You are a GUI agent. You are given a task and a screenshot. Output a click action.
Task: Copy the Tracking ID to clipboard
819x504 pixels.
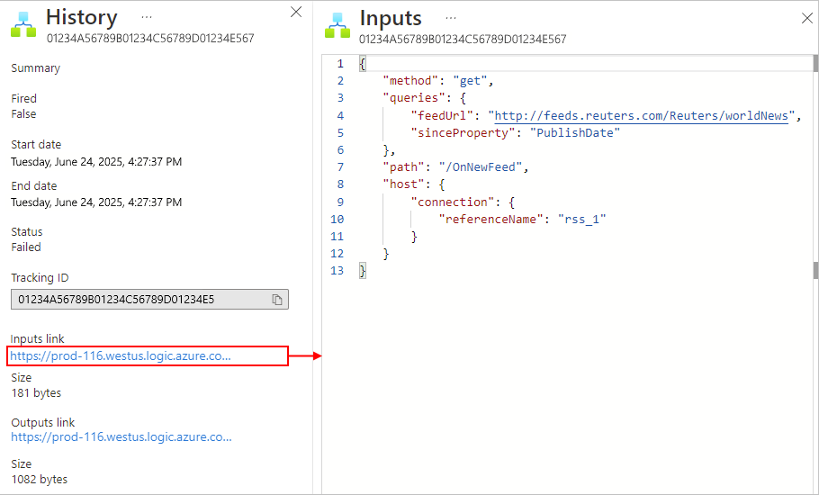pyautogui.click(x=277, y=300)
